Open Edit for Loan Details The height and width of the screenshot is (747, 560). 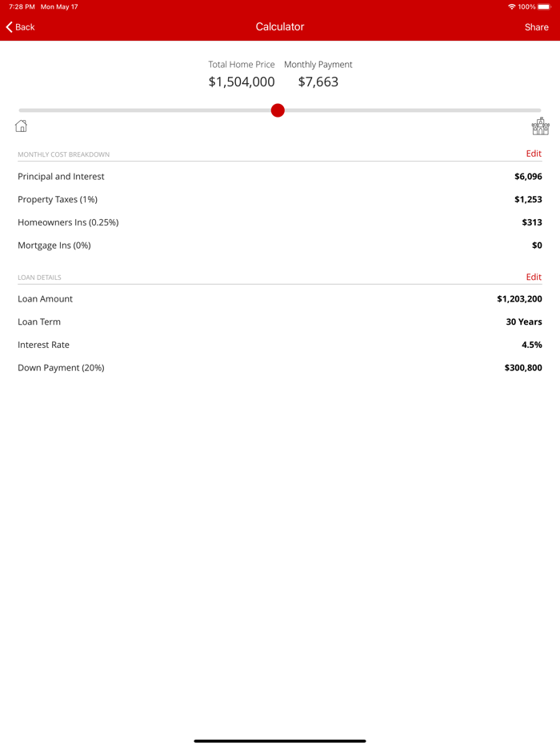(x=534, y=277)
